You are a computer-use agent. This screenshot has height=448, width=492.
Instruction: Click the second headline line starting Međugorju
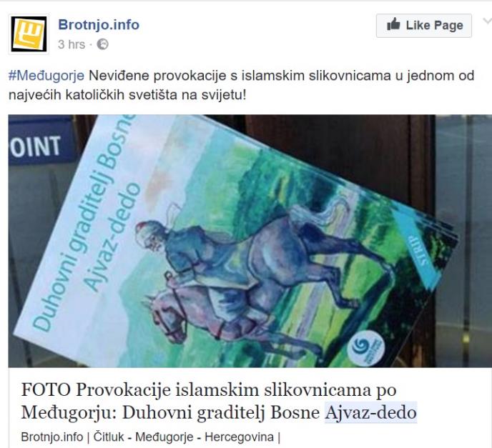219,412
